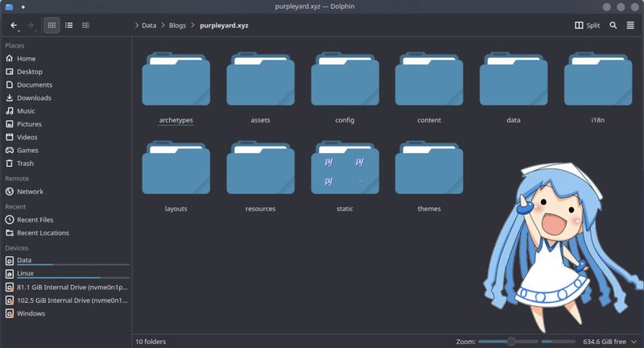Select the Linux drive in Devices

click(x=25, y=274)
